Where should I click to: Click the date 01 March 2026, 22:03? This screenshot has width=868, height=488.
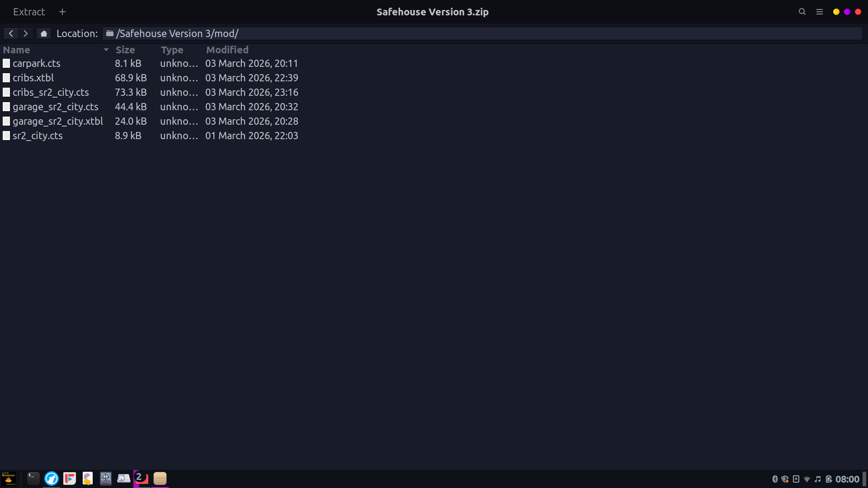pos(252,136)
